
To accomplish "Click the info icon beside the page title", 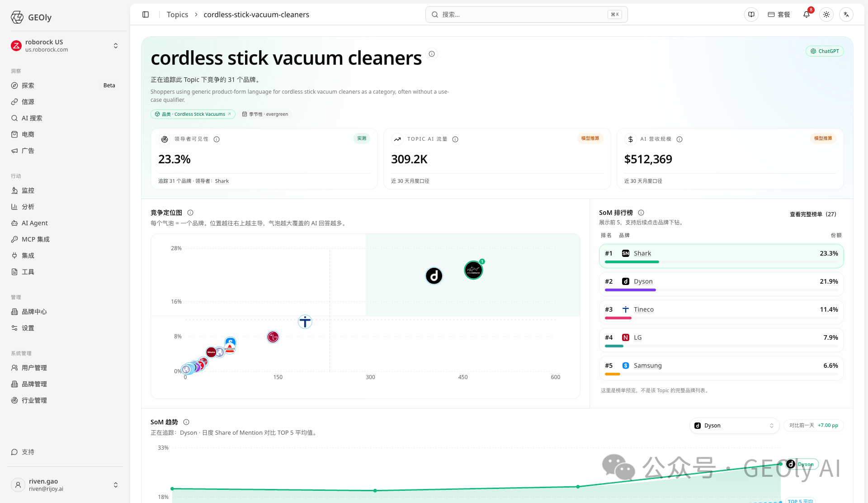I will click(432, 54).
